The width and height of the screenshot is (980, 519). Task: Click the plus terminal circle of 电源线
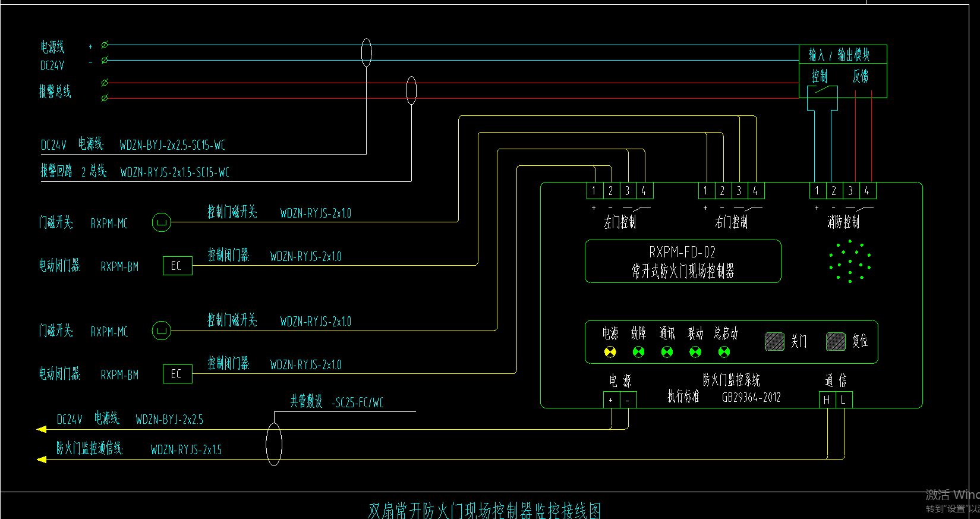[105, 45]
